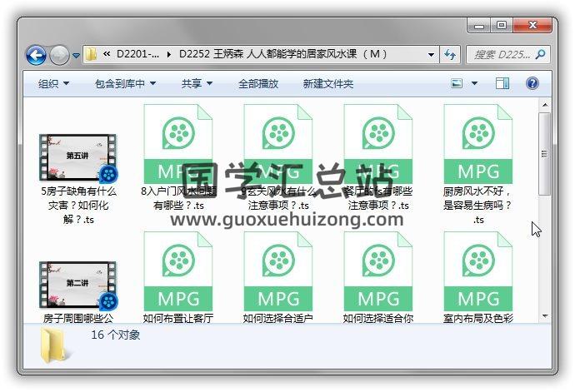Viewport: 575px width, 392px height.
Task: Click the file name 如何选择合适户
Action: pyautogui.click(x=278, y=318)
